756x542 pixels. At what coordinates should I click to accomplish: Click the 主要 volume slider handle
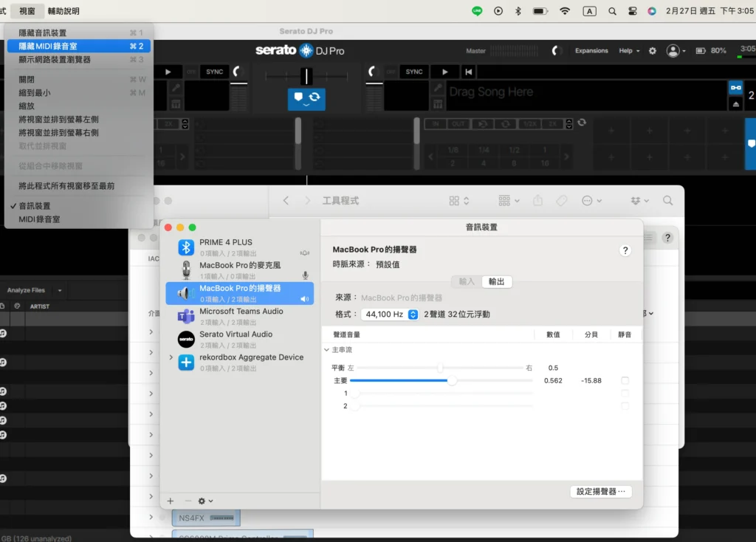click(452, 381)
